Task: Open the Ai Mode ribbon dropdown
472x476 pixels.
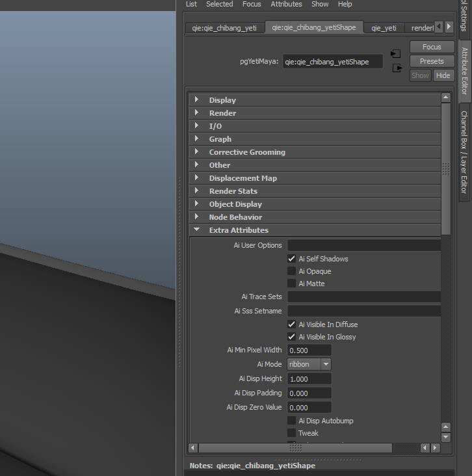Action: pyautogui.click(x=309, y=364)
